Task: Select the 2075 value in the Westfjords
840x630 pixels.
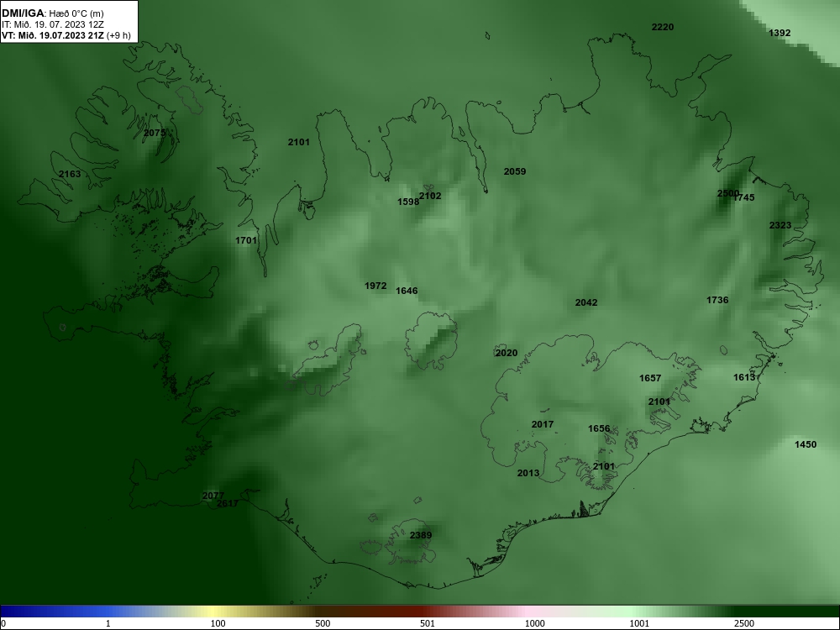Action: [155, 133]
